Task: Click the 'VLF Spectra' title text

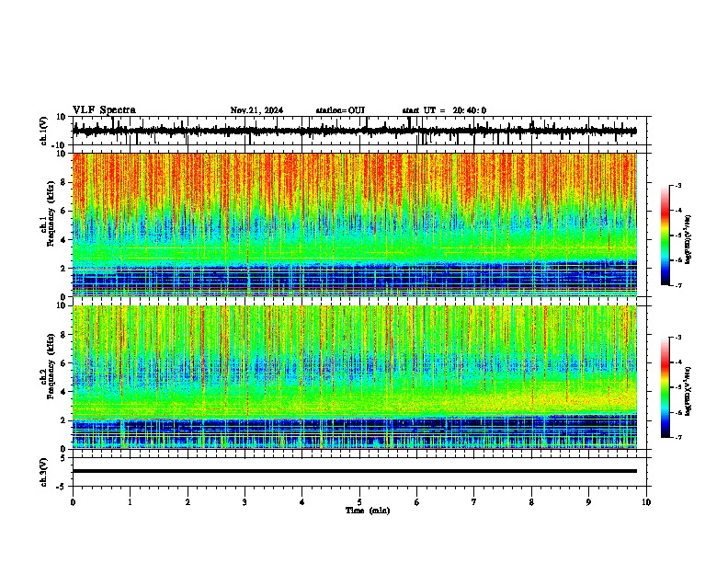Action: click(104, 110)
